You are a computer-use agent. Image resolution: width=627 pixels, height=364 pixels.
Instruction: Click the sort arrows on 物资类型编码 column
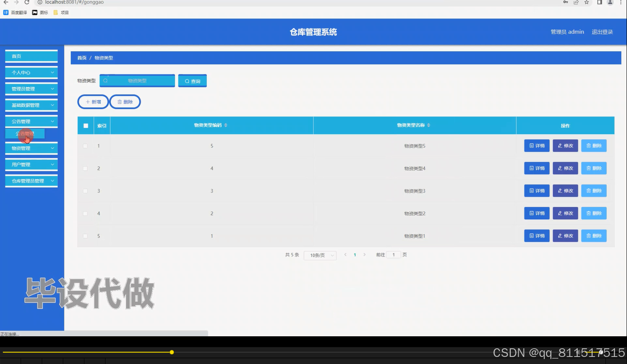225,125
